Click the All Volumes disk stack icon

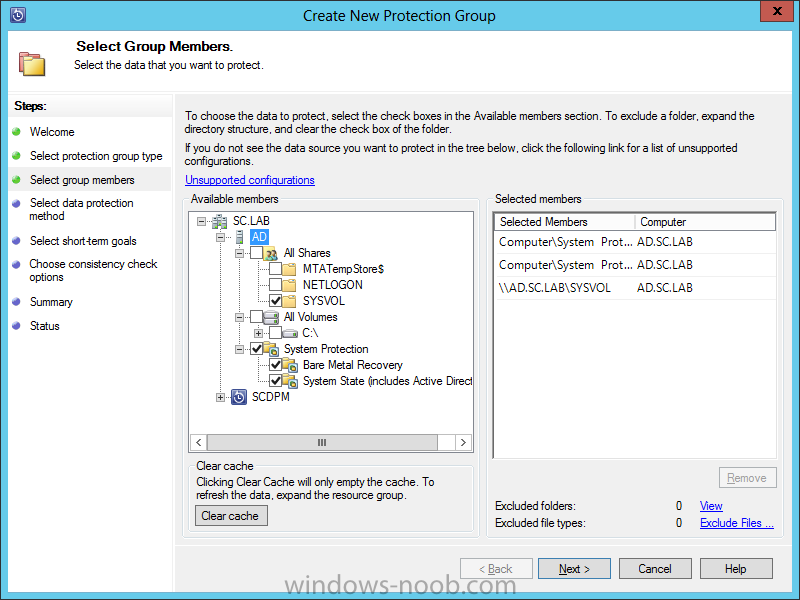coord(272,317)
